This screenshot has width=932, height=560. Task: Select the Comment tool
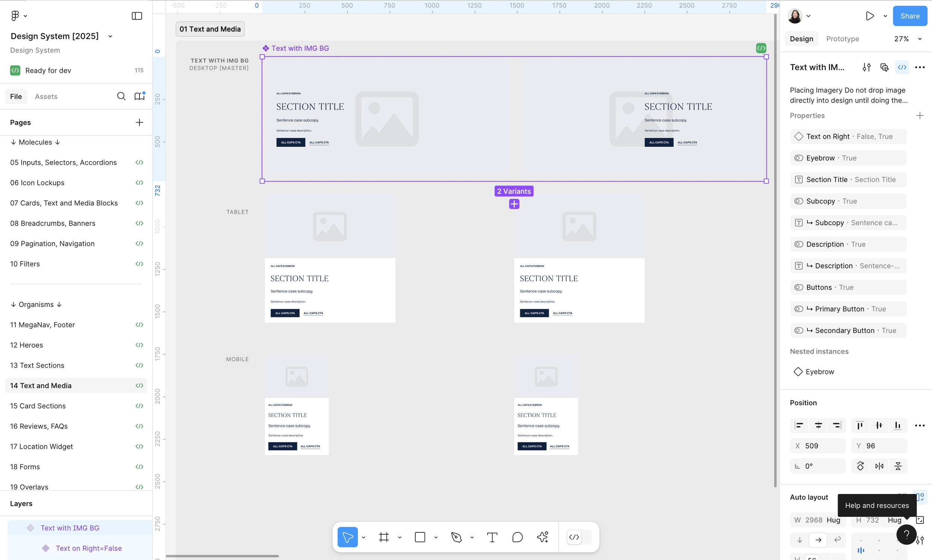point(517,537)
